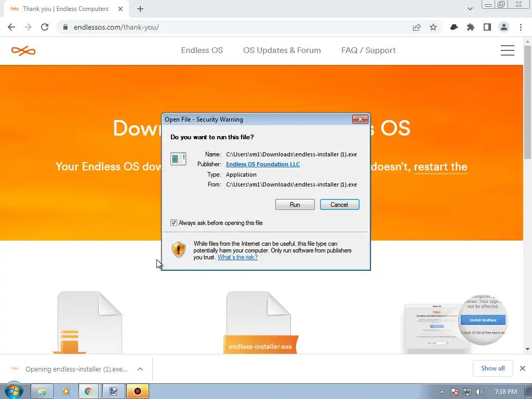This screenshot has height=399, width=532.
Task: Click the page vertical scrollbar thumb
Action: (x=527, y=102)
